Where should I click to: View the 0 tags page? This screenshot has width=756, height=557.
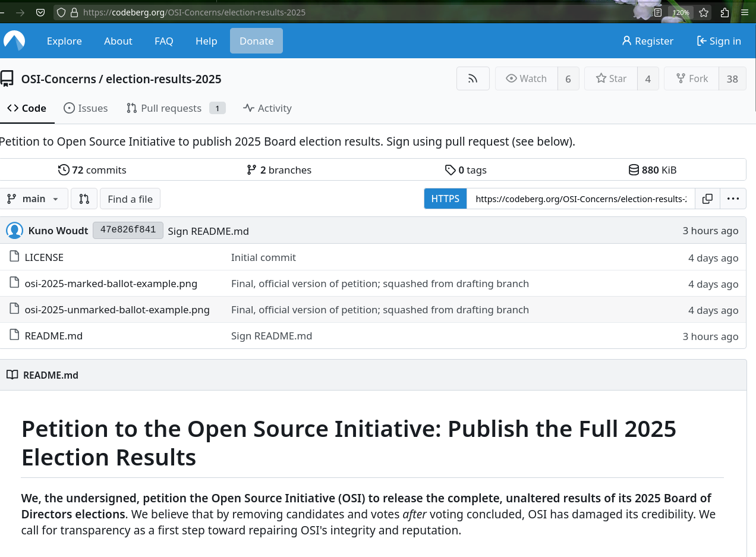(x=466, y=170)
